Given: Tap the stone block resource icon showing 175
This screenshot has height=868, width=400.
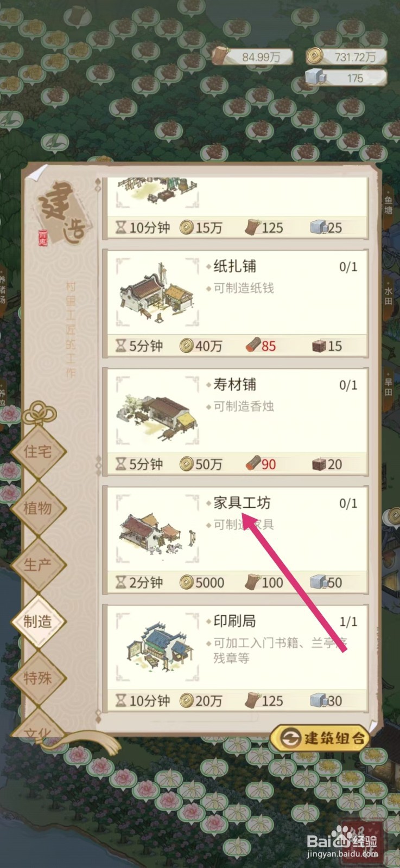Looking at the screenshot, I should pyautogui.click(x=314, y=78).
